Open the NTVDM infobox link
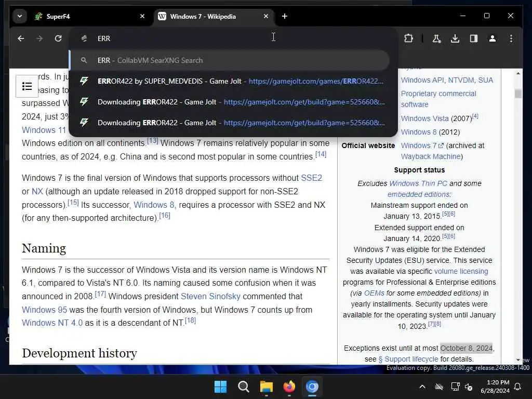Image resolution: width=532 pixels, height=399 pixels. (461, 80)
